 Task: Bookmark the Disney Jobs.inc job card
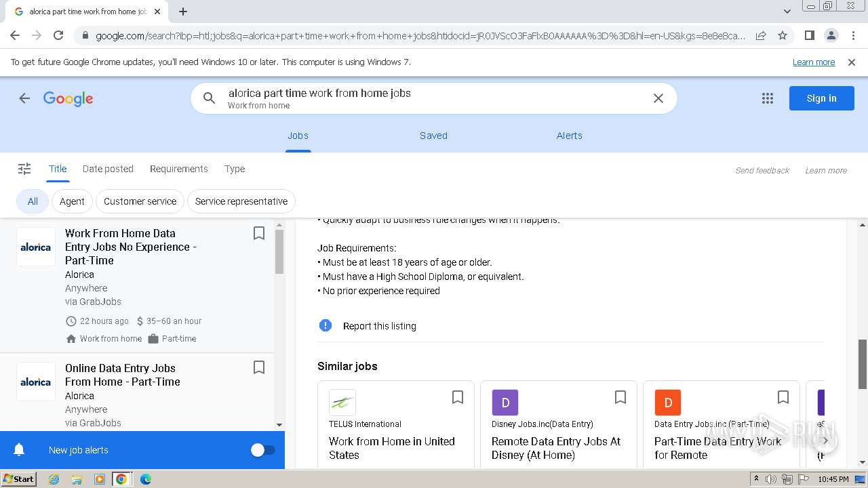point(620,397)
